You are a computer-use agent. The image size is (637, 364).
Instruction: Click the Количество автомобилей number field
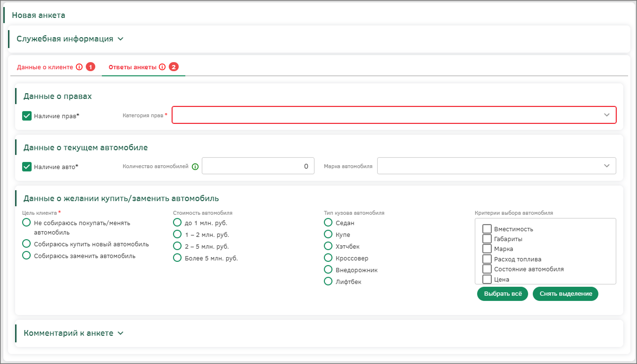click(258, 166)
